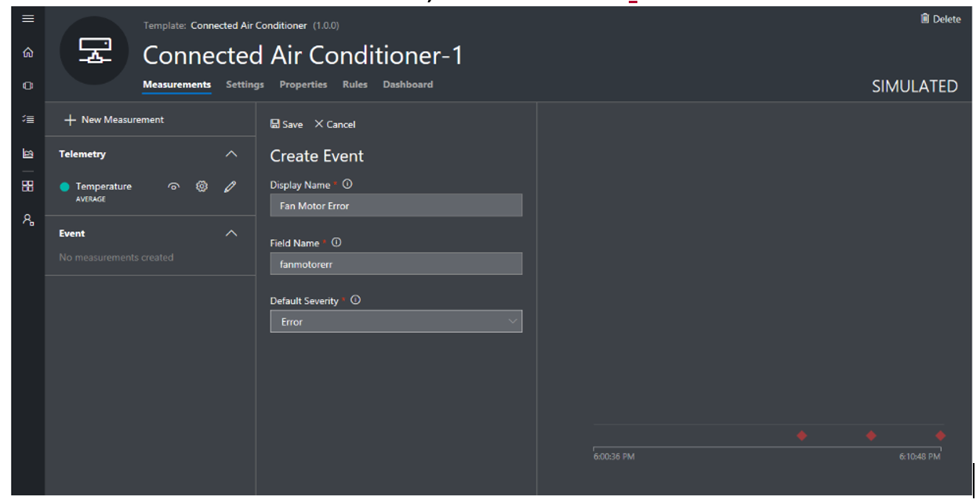Open the hamburger navigation menu
Screen dimensions: 980x503
pos(28,18)
